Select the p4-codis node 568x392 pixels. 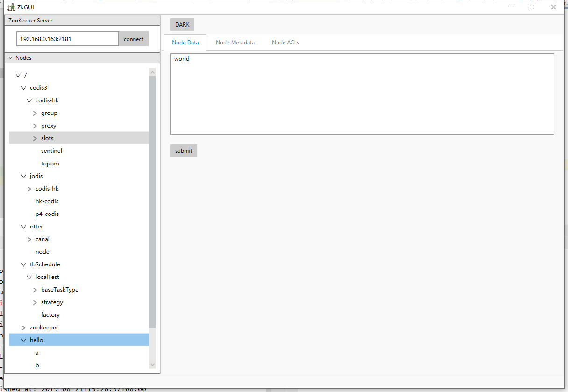(x=47, y=214)
